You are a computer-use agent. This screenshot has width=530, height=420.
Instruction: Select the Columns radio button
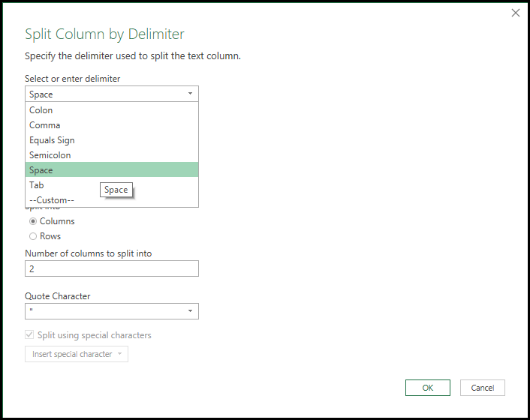[33, 221]
